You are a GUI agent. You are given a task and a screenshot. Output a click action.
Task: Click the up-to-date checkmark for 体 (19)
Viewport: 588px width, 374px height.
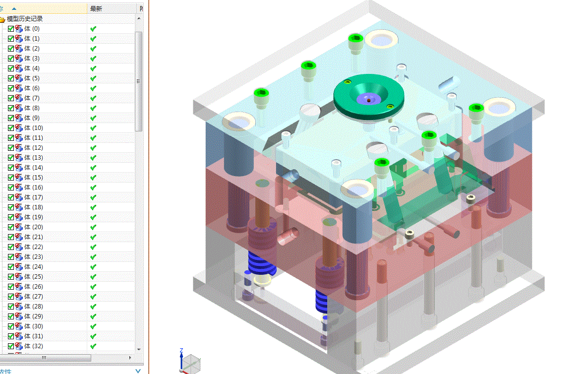coord(93,217)
